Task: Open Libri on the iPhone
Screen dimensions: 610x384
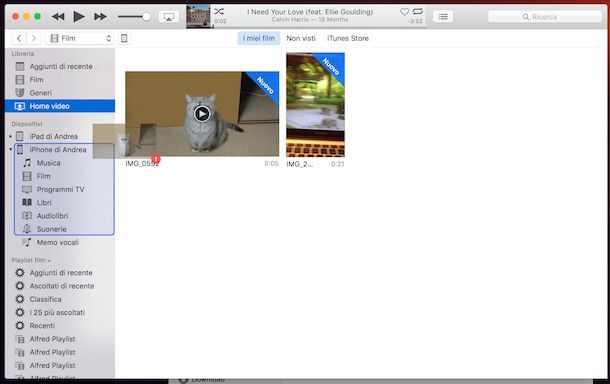Action: click(44, 203)
